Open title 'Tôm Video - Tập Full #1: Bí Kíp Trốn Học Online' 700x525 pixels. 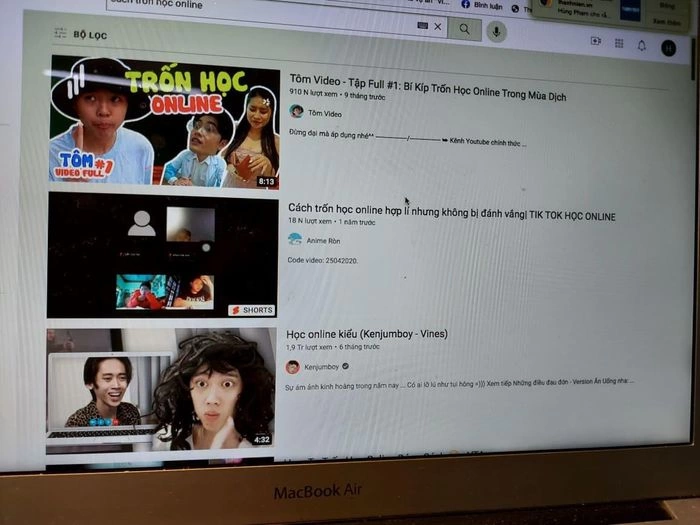[428, 88]
